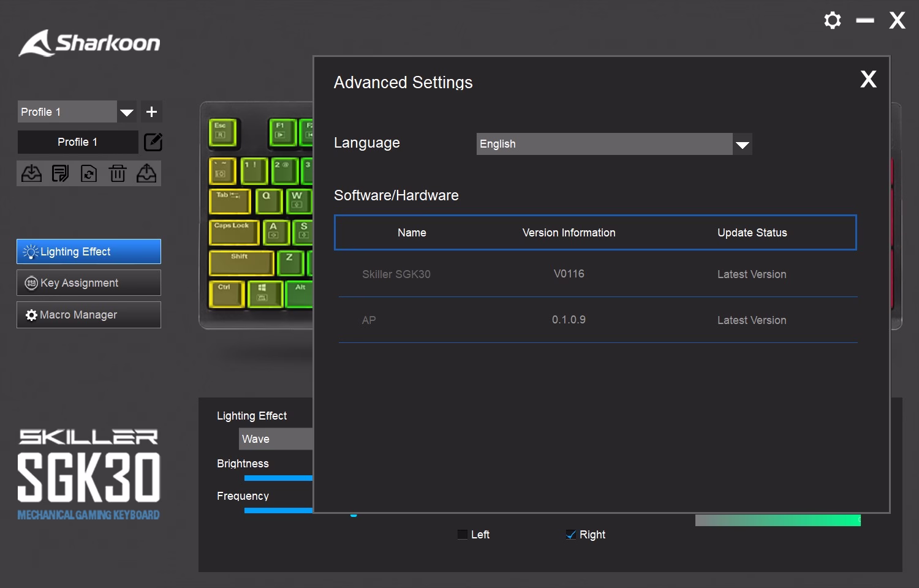Click the Tab key on keyboard image
The image size is (919, 588).
[230, 202]
